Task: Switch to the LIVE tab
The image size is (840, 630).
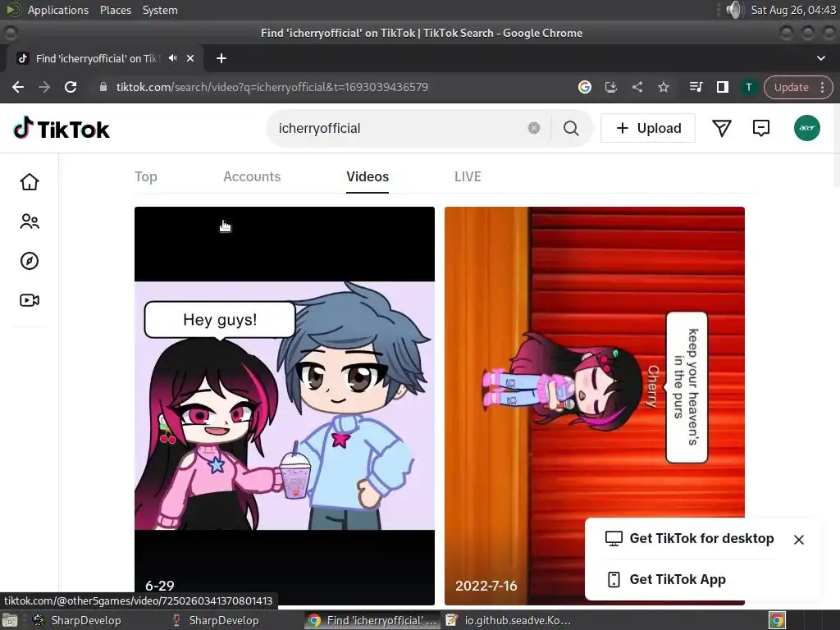Action: [x=468, y=177]
